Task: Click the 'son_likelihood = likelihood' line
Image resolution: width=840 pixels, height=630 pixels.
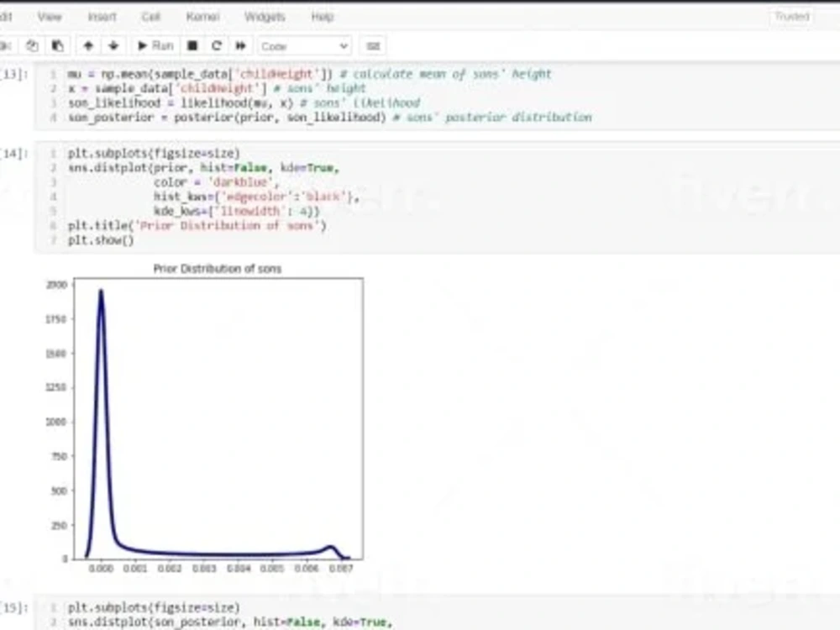Action: click(244, 102)
